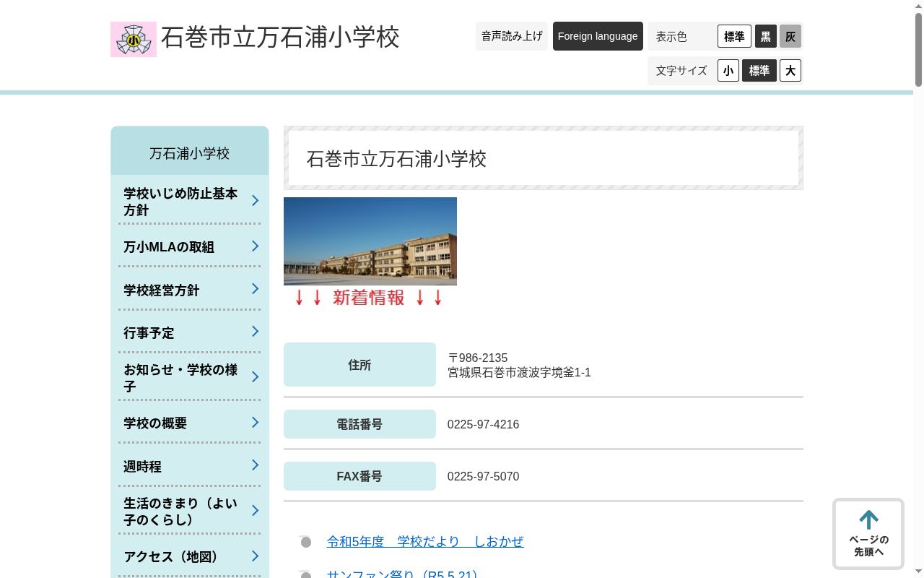This screenshot has height=578, width=924.
Task: Open chevron next to 学校経営方針
Action: [x=255, y=289]
